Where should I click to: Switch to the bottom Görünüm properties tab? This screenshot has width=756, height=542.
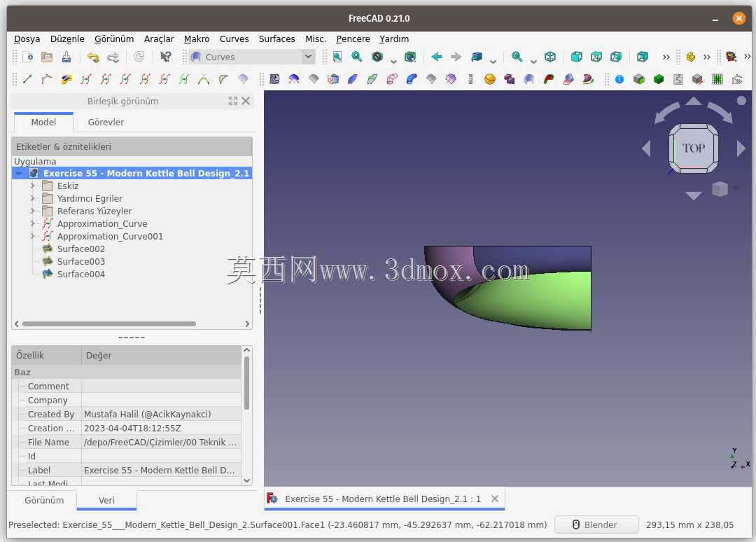pyautogui.click(x=44, y=501)
